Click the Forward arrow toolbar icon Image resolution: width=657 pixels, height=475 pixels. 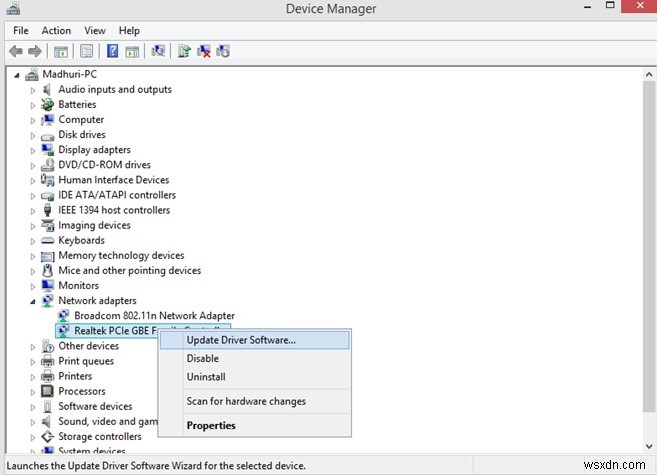35,52
